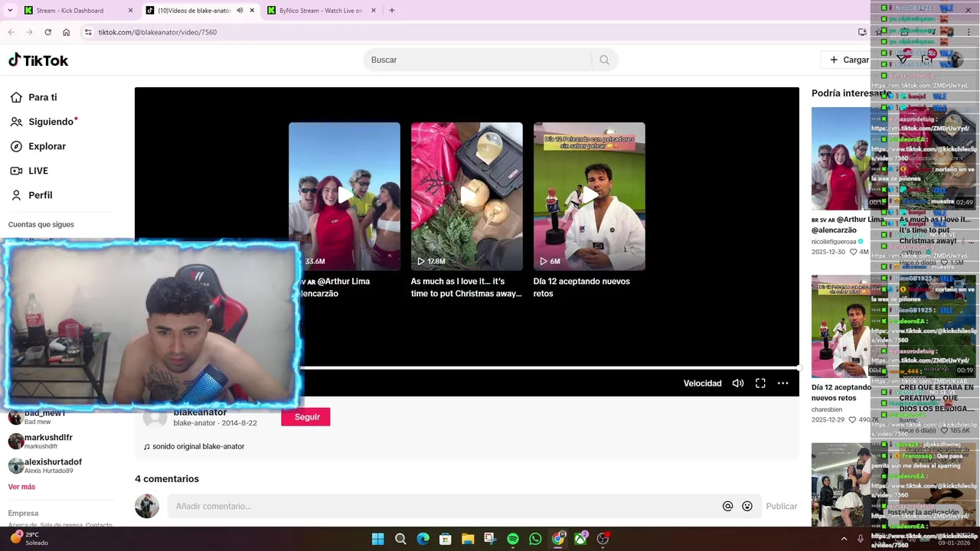
Task: Enter fullscreen on the video player
Action: click(760, 383)
